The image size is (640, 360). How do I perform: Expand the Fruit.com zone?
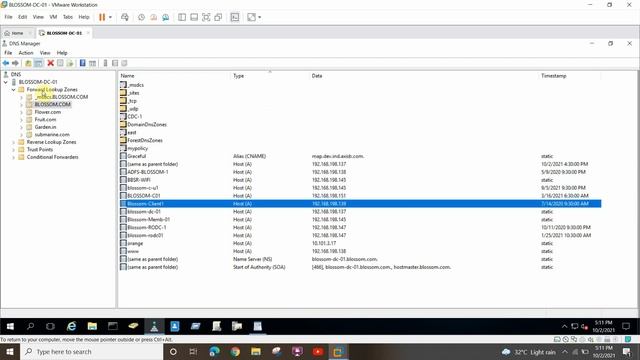[x=21, y=120]
